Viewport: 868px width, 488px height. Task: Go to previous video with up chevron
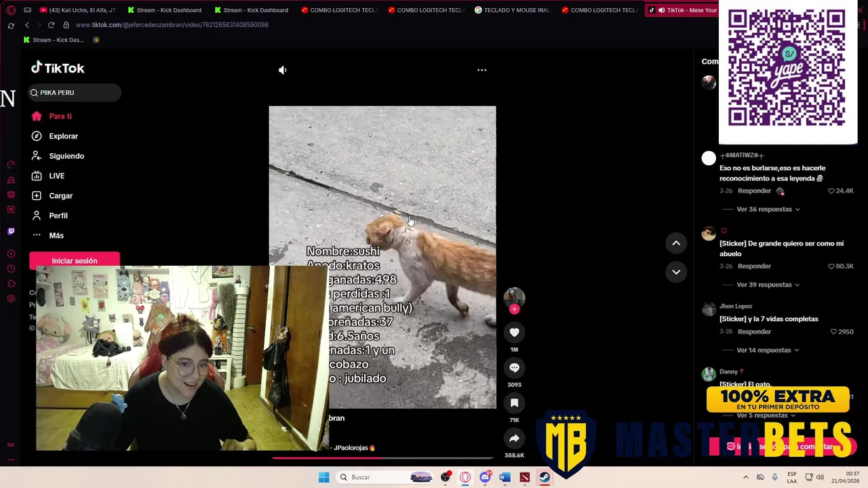[x=676, y=243]
